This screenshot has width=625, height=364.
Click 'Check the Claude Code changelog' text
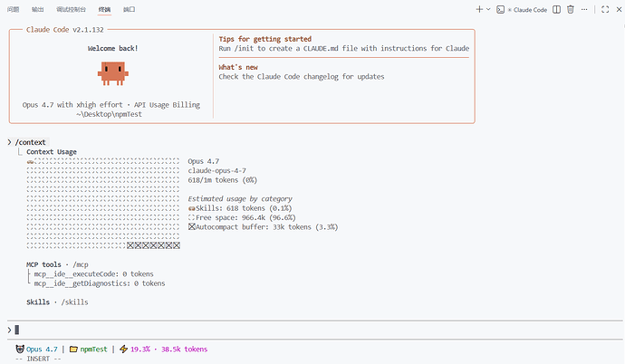(302, 76)
